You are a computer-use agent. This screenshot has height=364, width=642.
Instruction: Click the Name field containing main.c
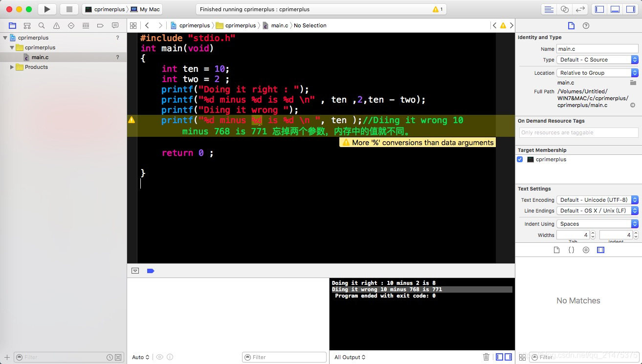[598, 49]
